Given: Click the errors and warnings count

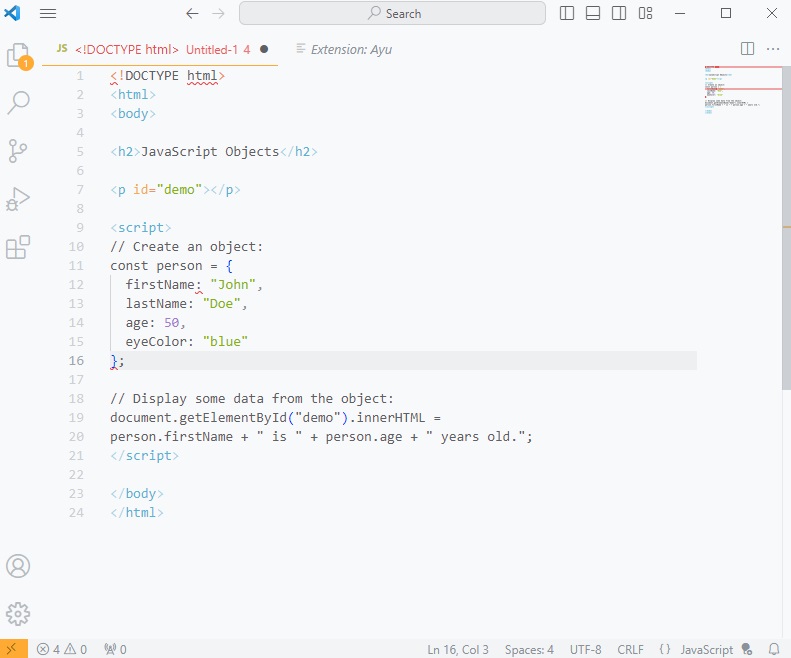Looking at the screenshot, I should pyautogui.click(x=62, y=649).
